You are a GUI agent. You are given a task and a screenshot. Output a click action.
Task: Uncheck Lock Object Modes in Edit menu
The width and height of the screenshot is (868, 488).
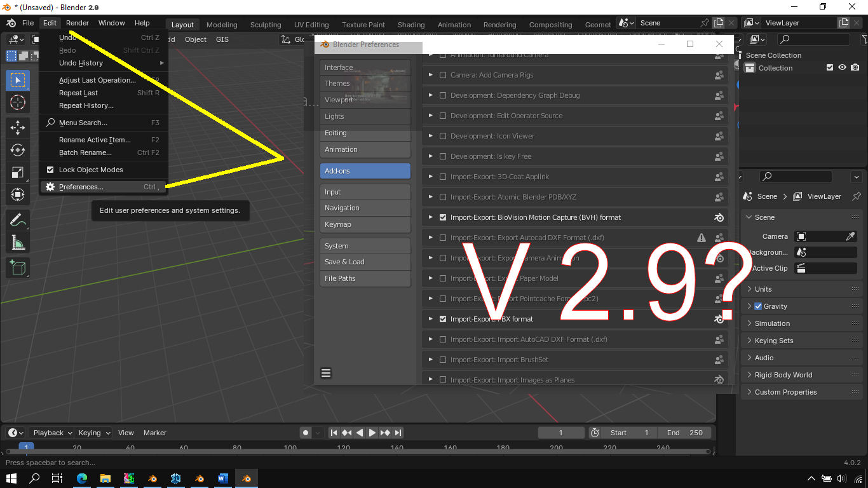(51, 170)
